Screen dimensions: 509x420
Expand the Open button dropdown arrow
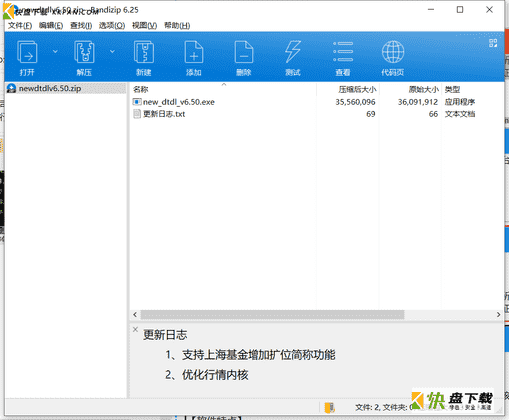pos(55,51)
